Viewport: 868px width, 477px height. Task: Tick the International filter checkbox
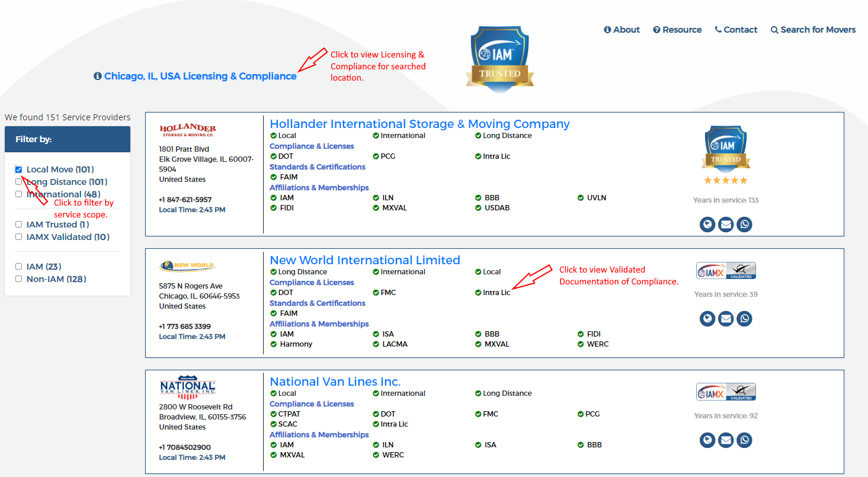pos(18,194)
